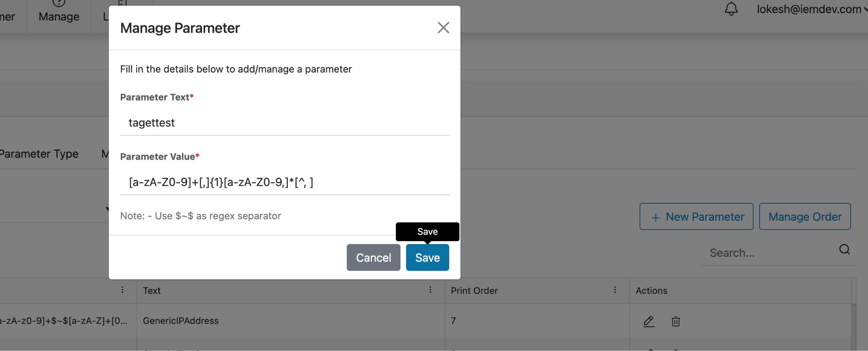Click the search magnifier icon
Screen dimensions: 868x351
click(x=844, y=250)
